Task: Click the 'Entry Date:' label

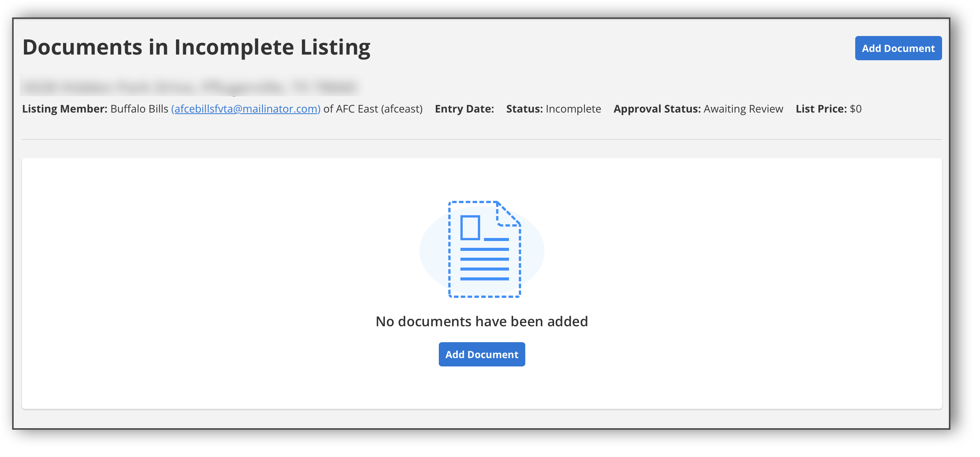Action: click(465, 109)
